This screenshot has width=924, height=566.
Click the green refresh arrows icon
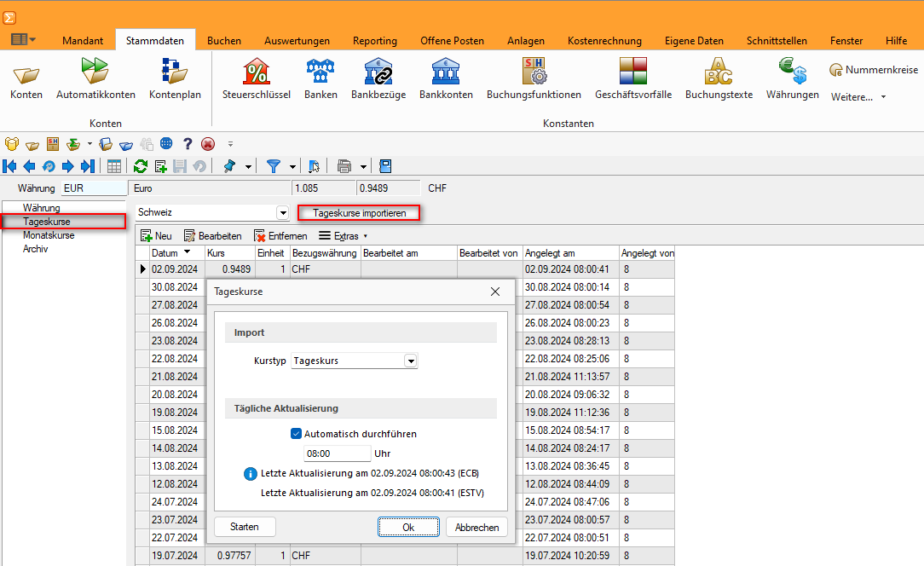coord(141,166)
